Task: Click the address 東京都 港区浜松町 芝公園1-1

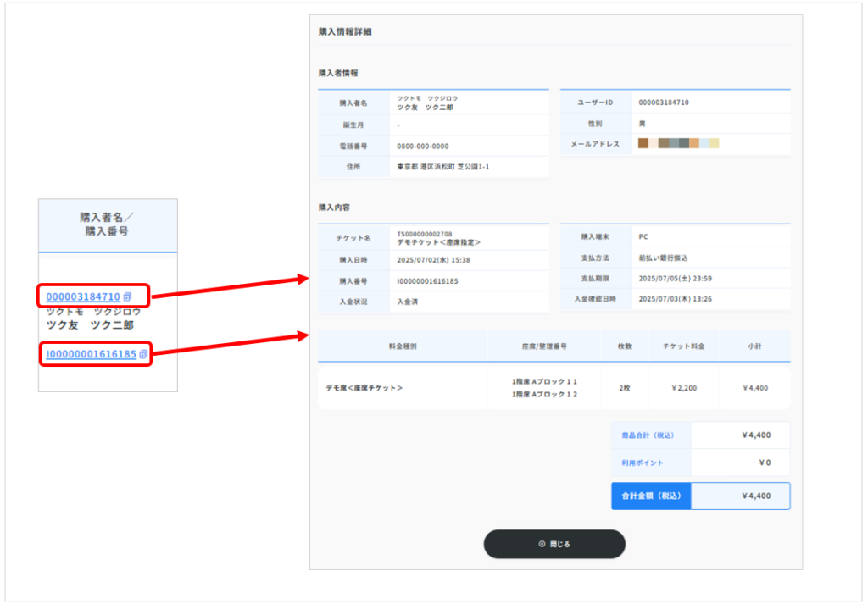Action: [x=442, y=167]
